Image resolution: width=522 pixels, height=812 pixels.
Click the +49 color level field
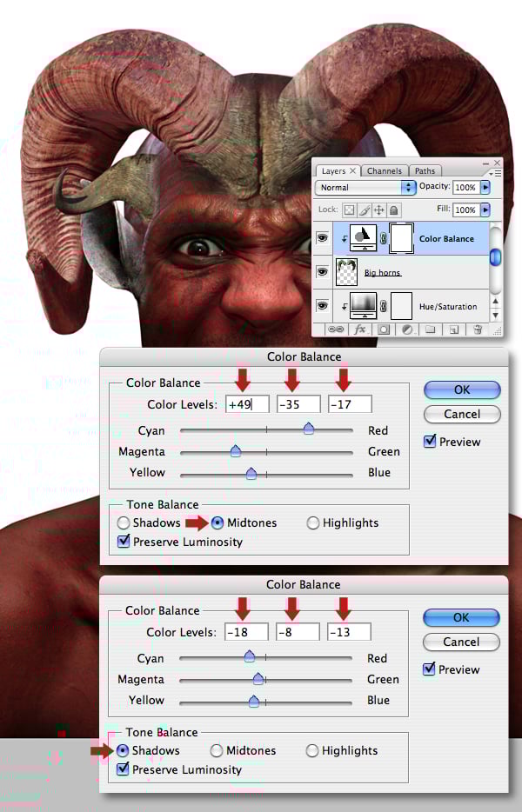point(247,404)
